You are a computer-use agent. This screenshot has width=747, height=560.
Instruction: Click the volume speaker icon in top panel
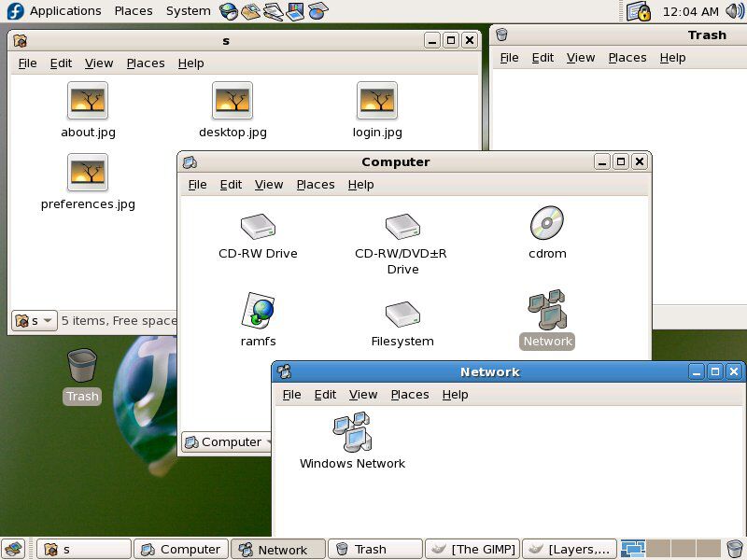(x=734, y=11)
